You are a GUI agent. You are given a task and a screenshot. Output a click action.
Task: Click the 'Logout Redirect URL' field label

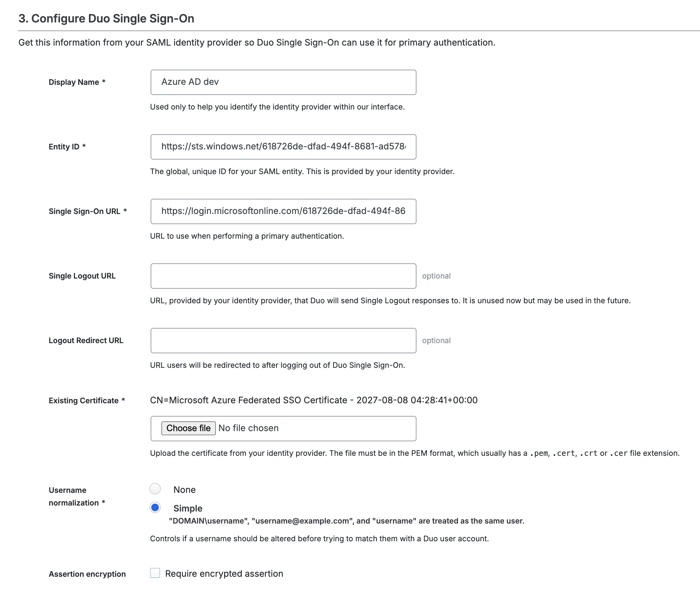coord(86,340)
